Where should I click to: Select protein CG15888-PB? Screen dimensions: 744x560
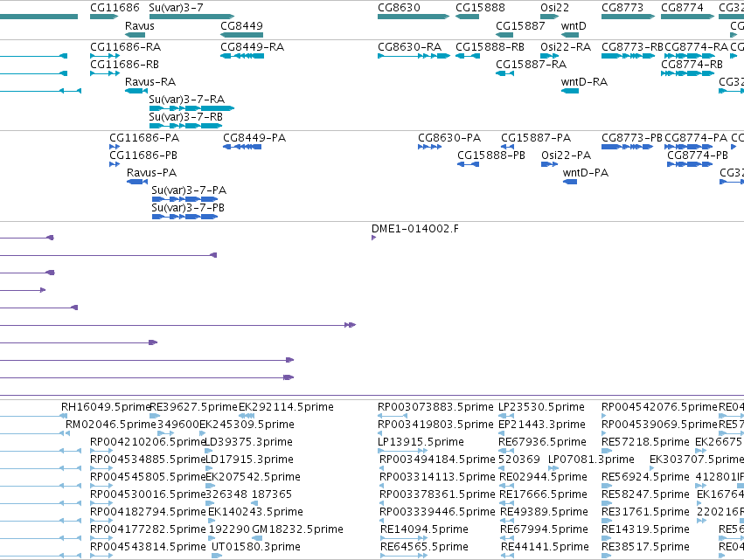pyautogui.click(x=491, y=156)
